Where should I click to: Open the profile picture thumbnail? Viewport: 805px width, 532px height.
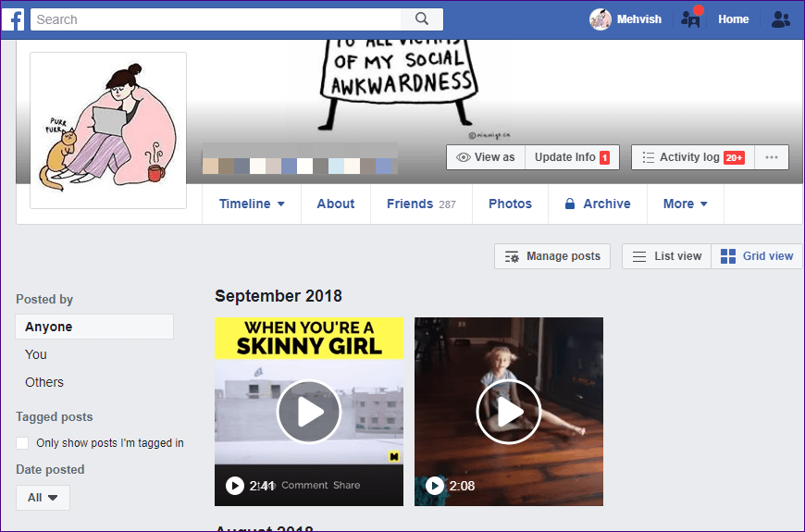coord(108,130)
